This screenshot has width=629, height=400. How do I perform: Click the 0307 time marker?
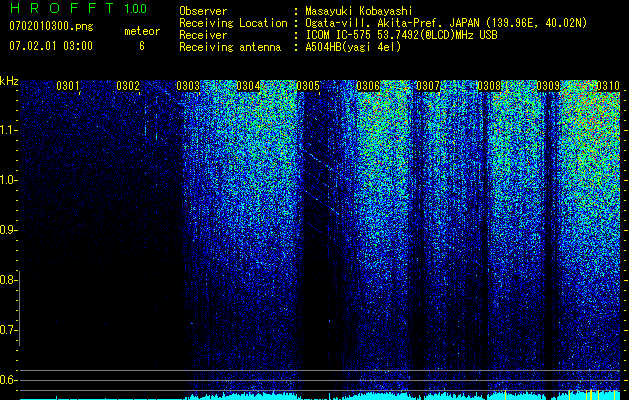click(x=428, y=85)
